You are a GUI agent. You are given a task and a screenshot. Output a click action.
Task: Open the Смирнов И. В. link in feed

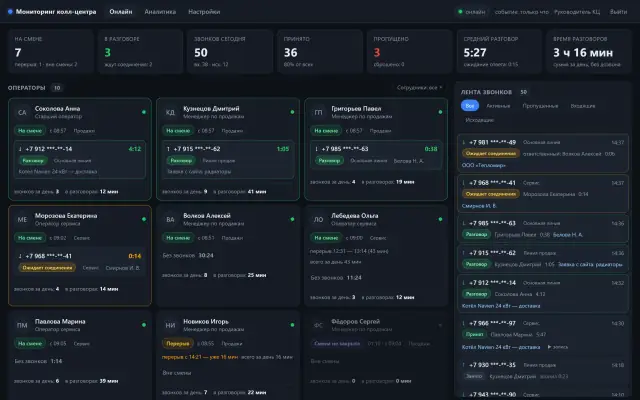tap(479, 206)
